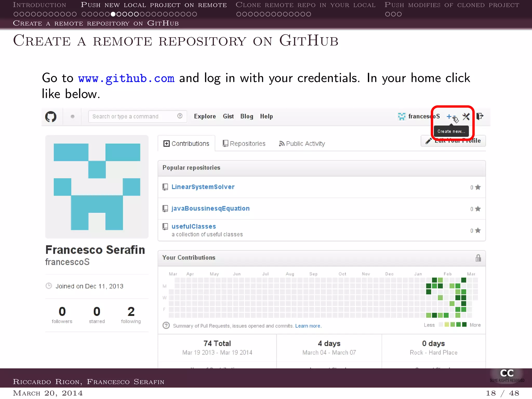The image size is (532, 399).
Task: Click the 4 days longest streak stat
Action: (x=329, y=348)
